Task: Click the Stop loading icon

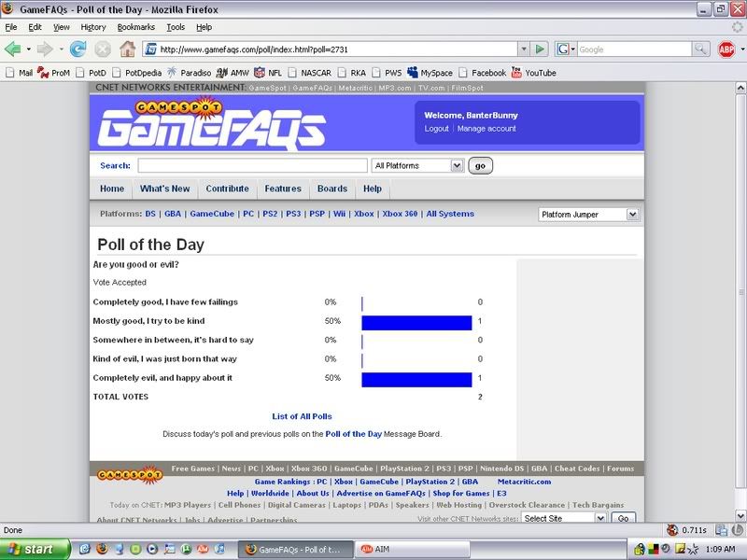Action: pos(103,49)
